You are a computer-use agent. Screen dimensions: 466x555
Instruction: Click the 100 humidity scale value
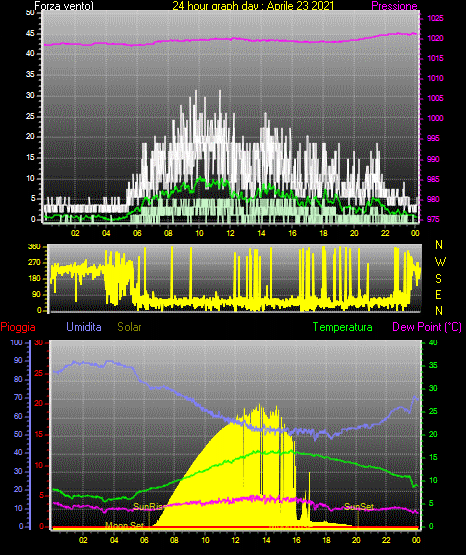(x=16, y=342)
